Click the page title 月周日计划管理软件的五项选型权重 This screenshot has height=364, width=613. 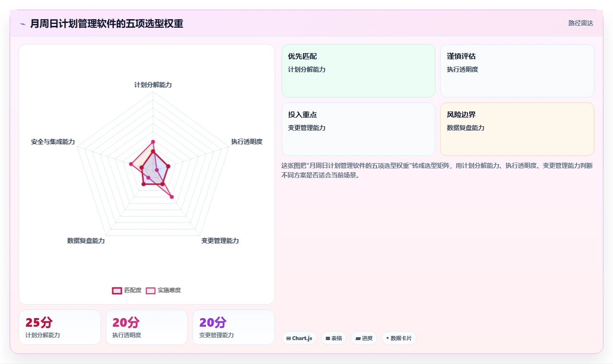point(106,23)
